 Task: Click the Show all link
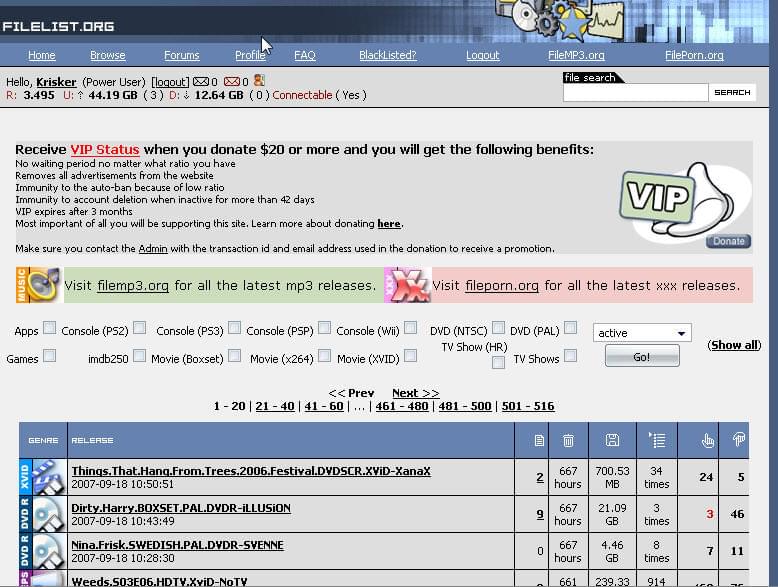coord(734,345)
